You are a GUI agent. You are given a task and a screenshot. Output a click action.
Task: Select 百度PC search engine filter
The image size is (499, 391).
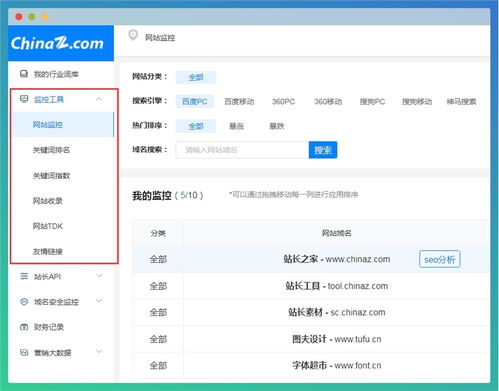pos(195,101)
